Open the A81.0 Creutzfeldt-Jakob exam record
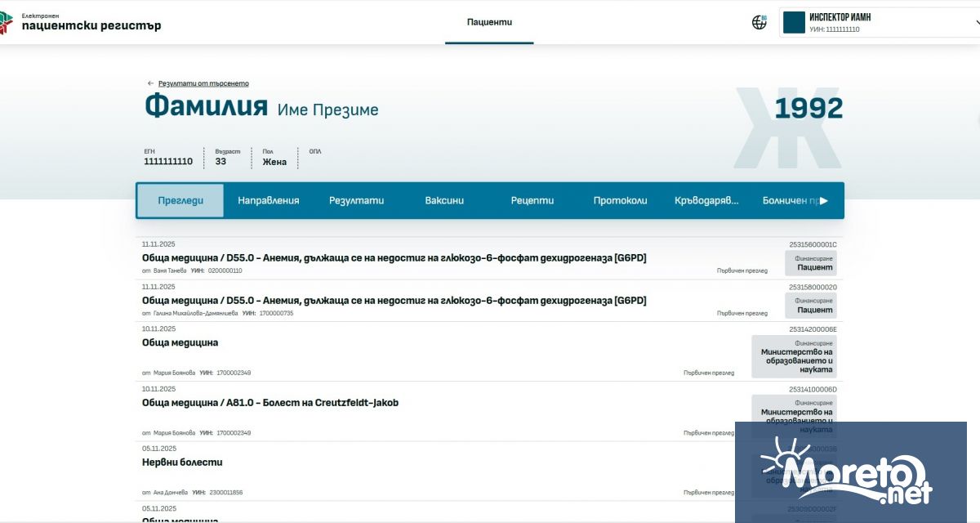Viewport: 980px width, 523px height. 269,402
